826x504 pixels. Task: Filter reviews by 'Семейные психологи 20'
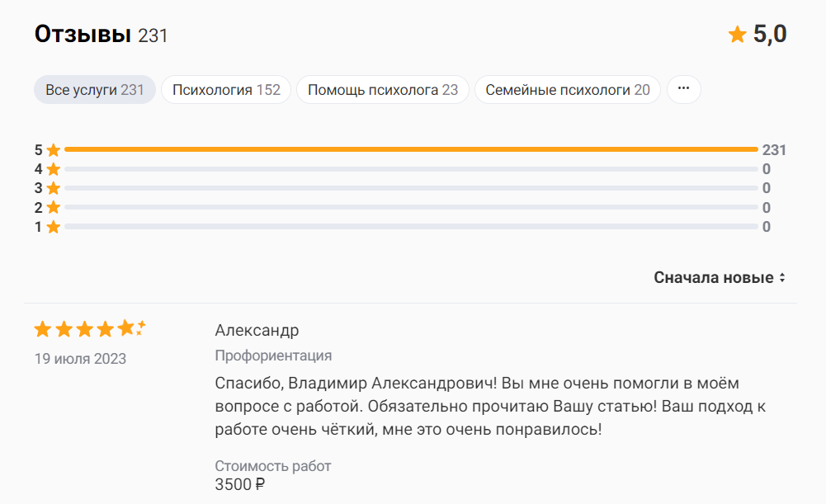point(567,90)
